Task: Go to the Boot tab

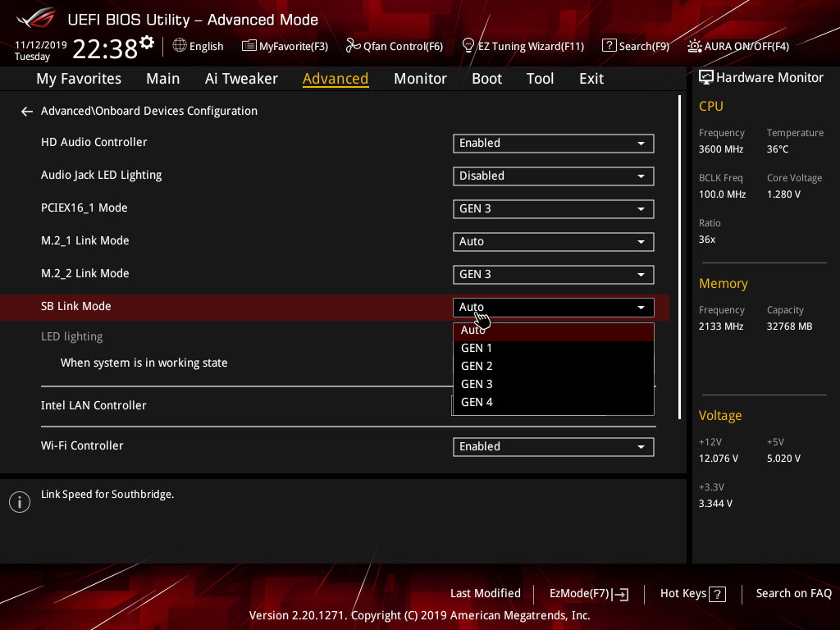Action: click(x=486, y=79)
